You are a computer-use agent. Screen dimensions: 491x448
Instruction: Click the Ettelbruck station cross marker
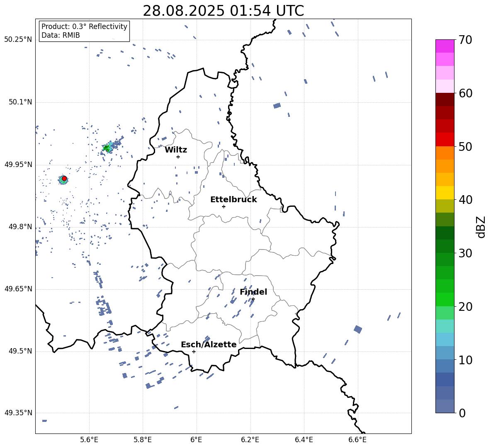(x=224, y=206)
